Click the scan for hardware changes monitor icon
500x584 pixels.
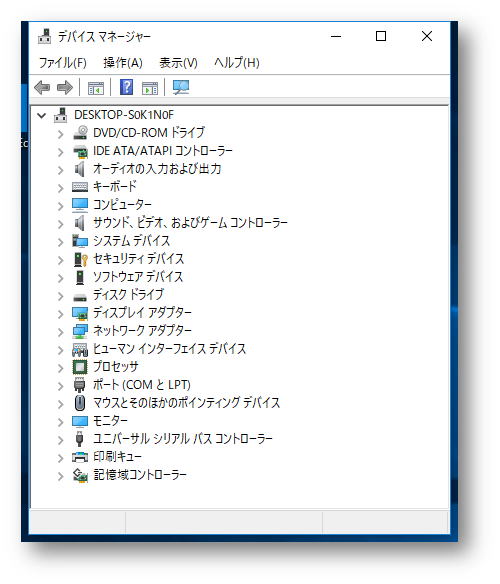coord(181,88)
